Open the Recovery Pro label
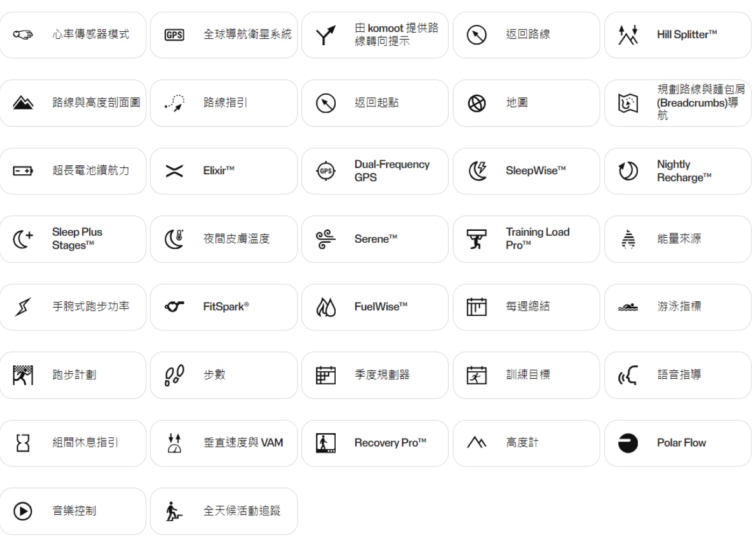Screen dimensions: 756x538 pos(390,443)
